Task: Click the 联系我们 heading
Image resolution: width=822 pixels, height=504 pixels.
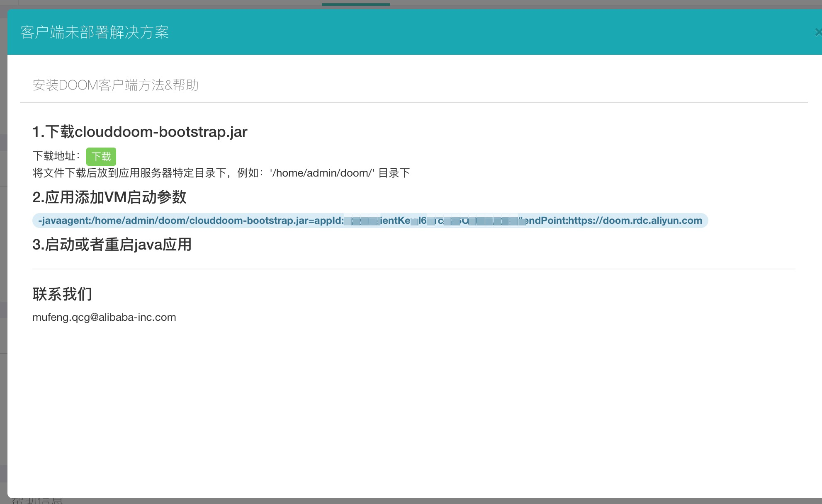Action: tap(62, 294)
